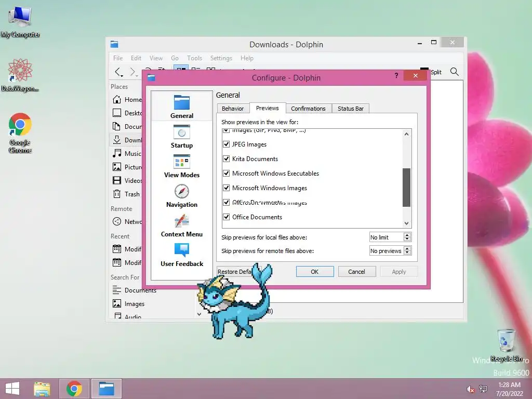
Task: Click the DataWagon desktop shortcut
Action: click(x=20, y=75)
